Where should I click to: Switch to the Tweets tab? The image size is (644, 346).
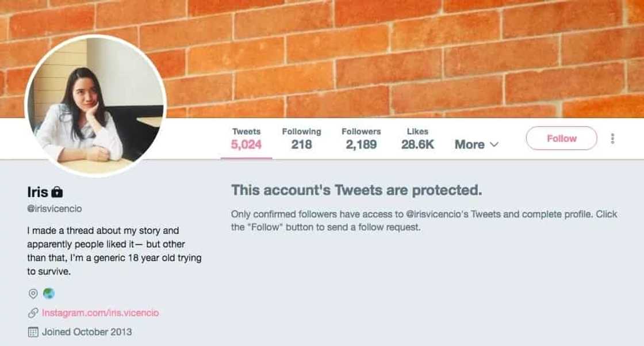[x=246, y=139]
